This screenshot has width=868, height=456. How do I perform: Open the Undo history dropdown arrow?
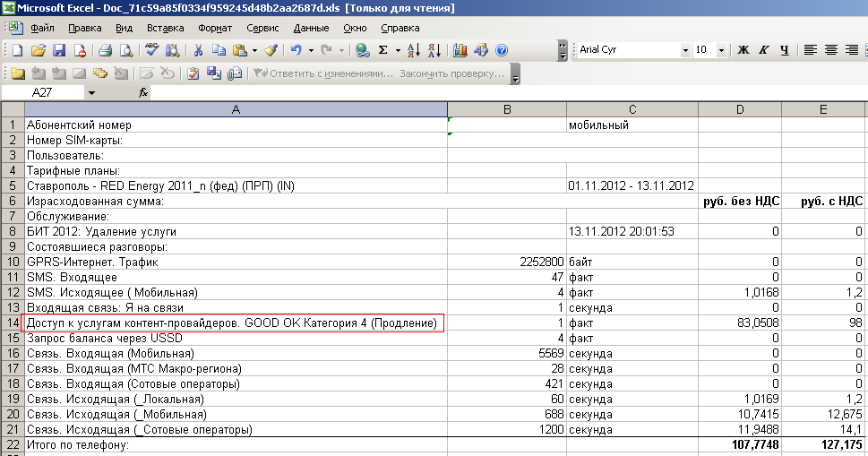click(311, 50)
